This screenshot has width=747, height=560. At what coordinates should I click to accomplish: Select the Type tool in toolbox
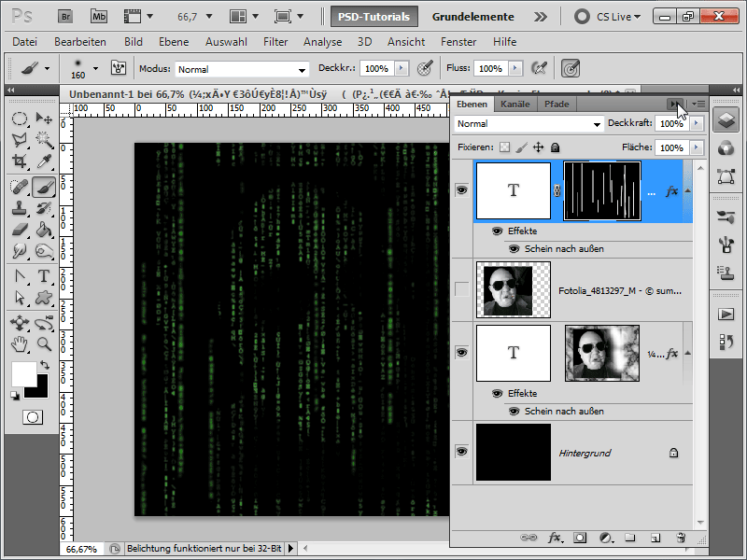click(x=44, y=276)
